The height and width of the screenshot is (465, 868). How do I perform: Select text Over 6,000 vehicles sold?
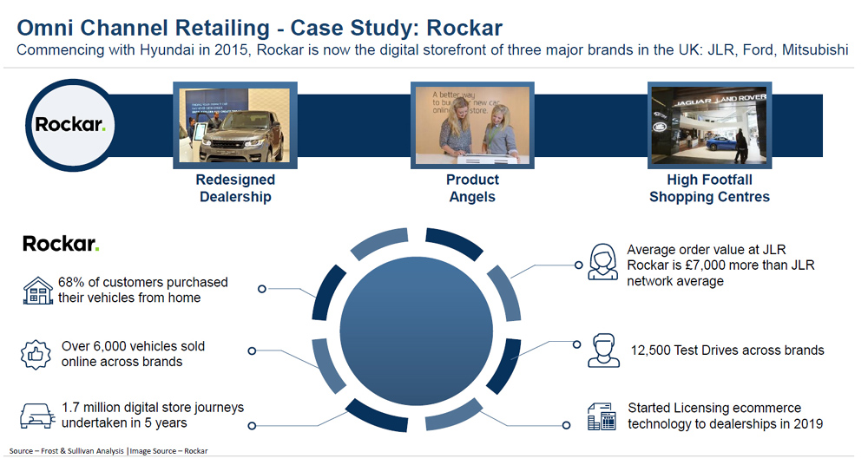coord(133,354)
